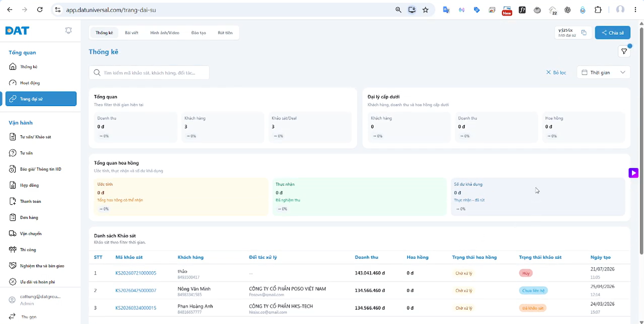Click the Chia sẻ share button
The image size is (644, 324).
pyautogui.click(x=612, y=33)
